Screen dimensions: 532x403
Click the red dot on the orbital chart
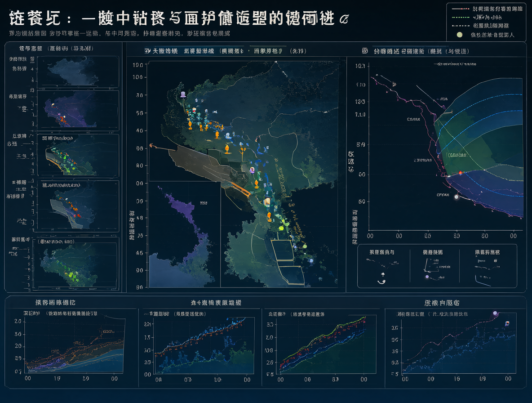point(461,173)
